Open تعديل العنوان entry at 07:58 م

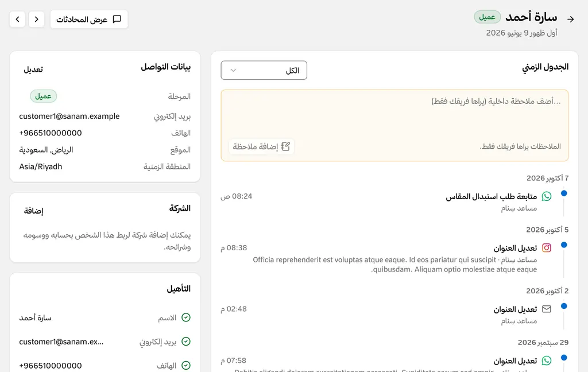515,361
